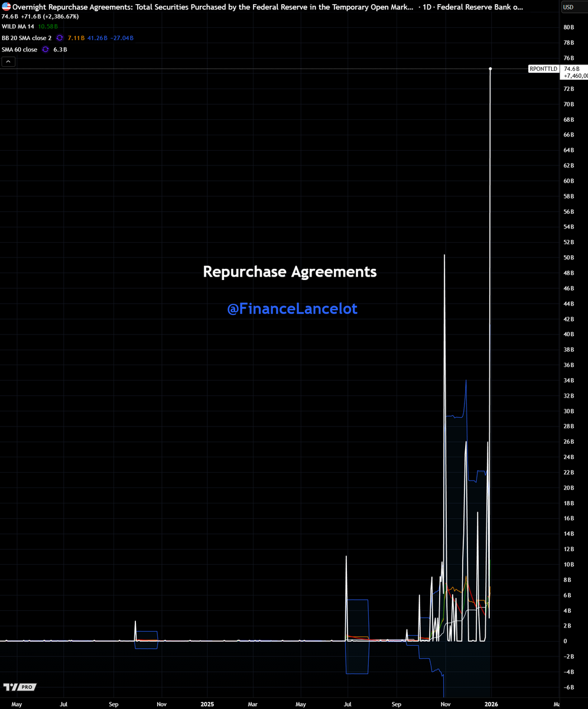The height and width of the screenshot is (709, 588).
Task: Click the 2025 label on the time axis
Action: pos(207,704)
